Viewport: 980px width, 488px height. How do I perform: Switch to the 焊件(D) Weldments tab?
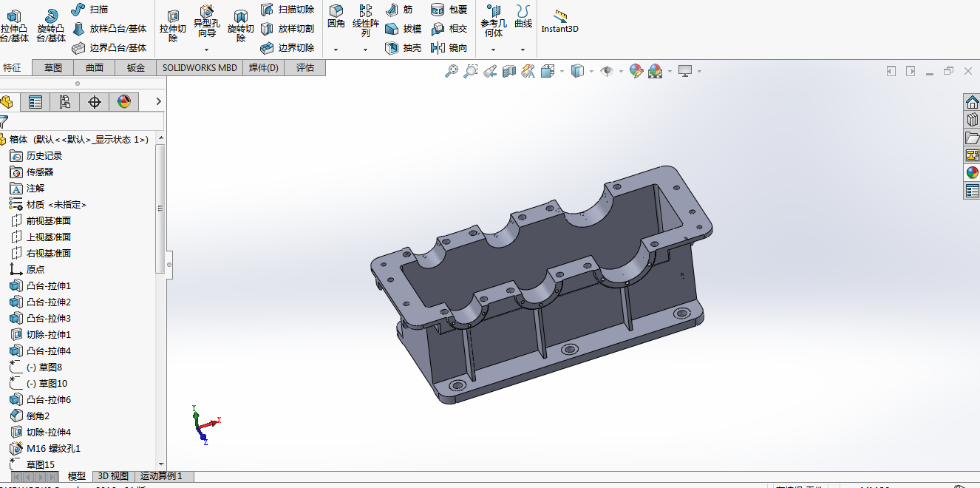[x=264, y=68]
